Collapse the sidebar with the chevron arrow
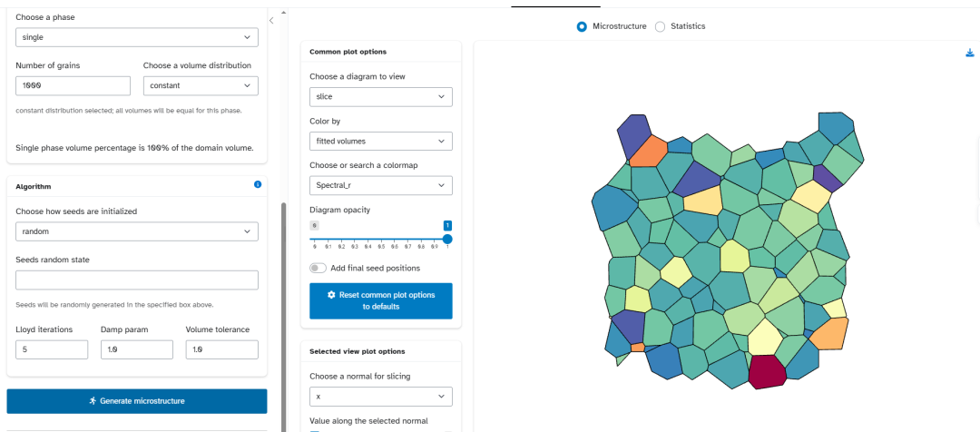The height and width of the screenshot is (432, 980). [271, 21]
